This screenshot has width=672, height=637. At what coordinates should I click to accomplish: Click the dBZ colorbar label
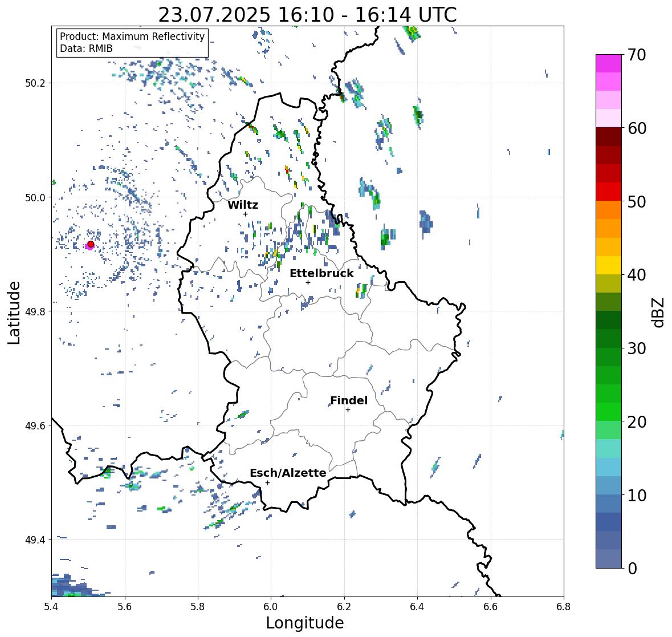click(x=659, y=312)
